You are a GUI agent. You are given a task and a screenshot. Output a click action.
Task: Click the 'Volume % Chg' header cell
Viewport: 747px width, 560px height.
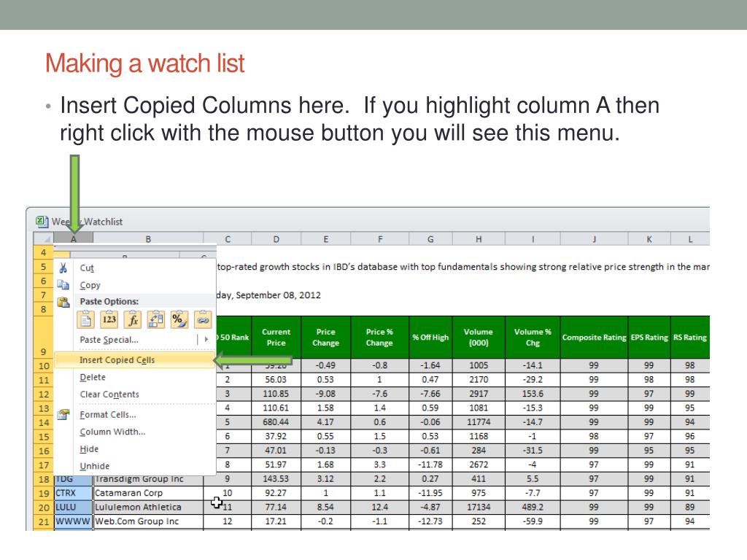(x=533, y=337)
